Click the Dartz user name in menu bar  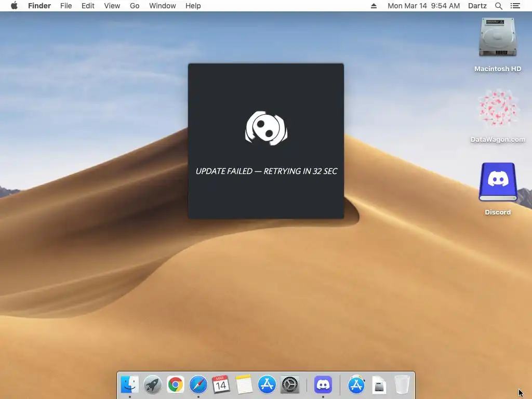tap(477, 6)
